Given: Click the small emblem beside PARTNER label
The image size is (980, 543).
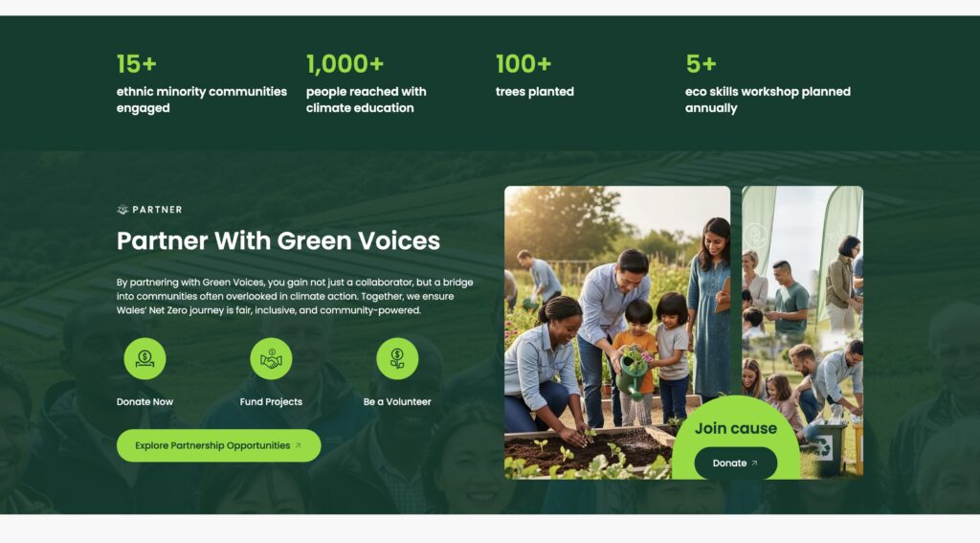Looking at the screenshot, I should (122, 210).
